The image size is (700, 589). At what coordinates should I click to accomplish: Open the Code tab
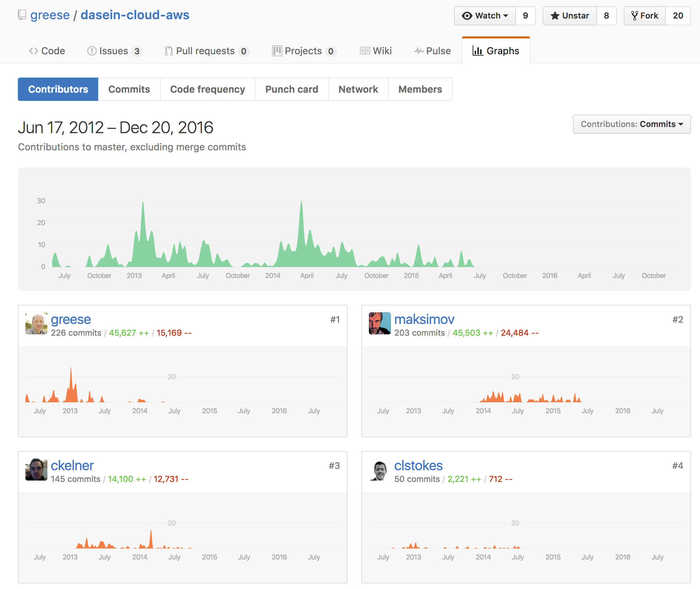pyautogui.click(x=47, y=51)
